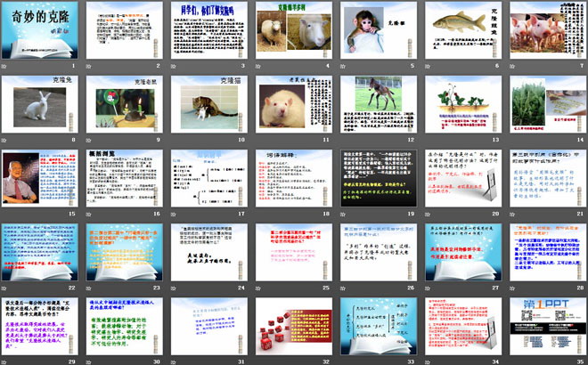Select slide 21 with light blue text

point(548,178)
